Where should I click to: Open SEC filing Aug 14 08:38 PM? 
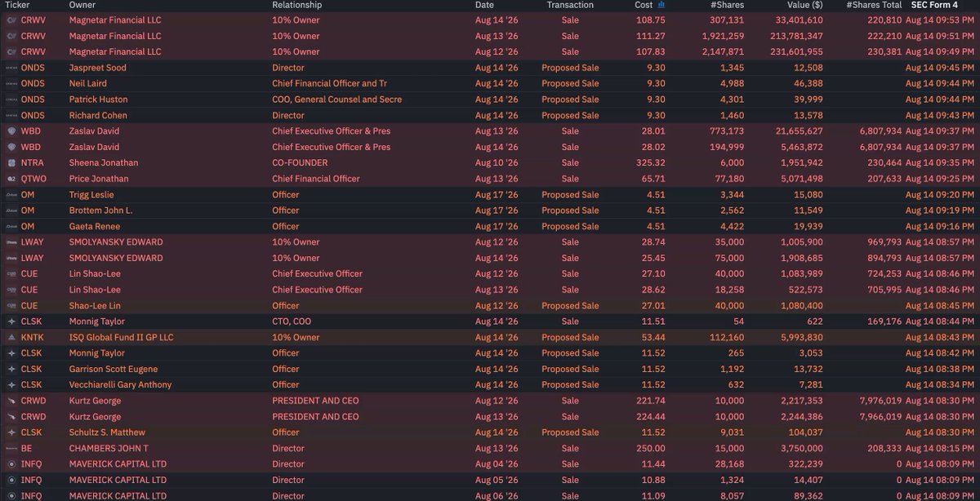[x=939, y=369]
